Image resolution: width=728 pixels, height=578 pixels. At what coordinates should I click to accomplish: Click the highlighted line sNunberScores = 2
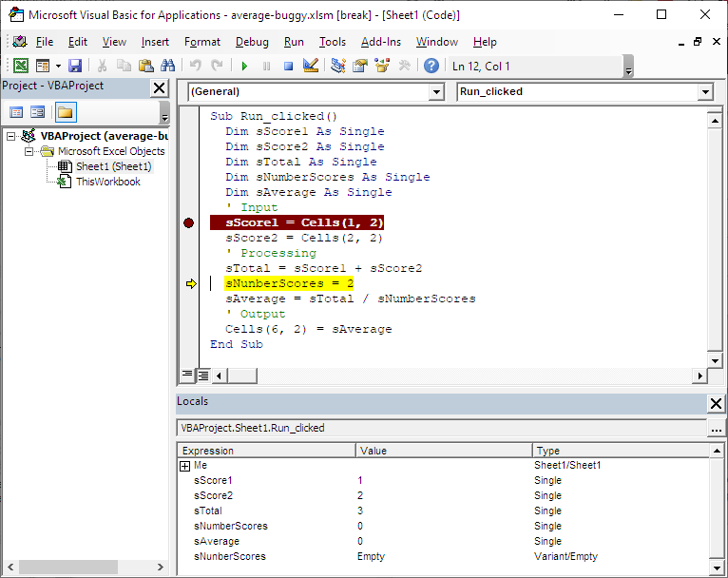[x=289, y=283]
